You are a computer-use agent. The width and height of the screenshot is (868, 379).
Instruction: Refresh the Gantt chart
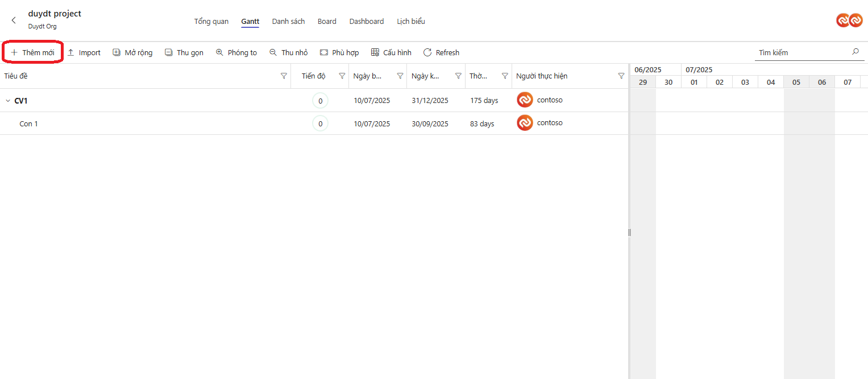[441, 52]
